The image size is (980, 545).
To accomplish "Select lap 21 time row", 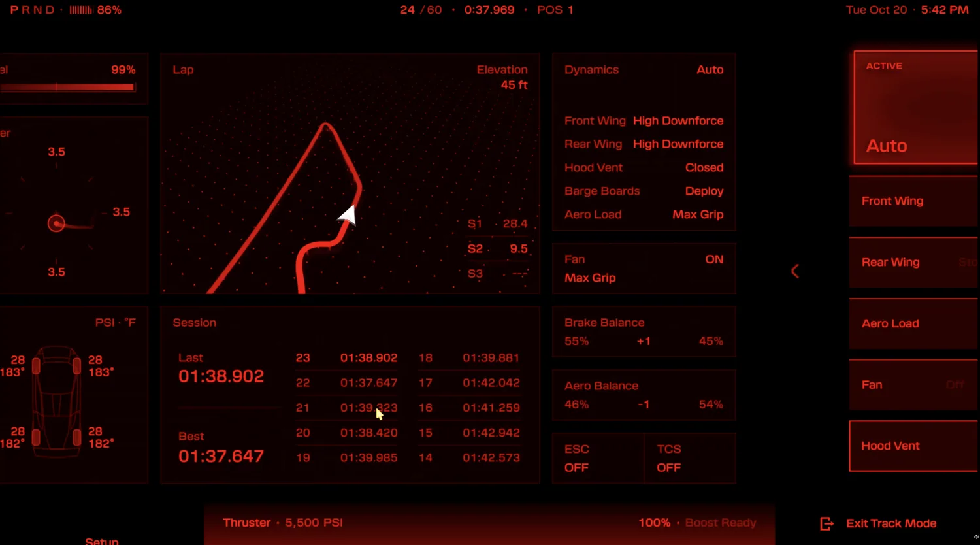I will coord(346,408).
